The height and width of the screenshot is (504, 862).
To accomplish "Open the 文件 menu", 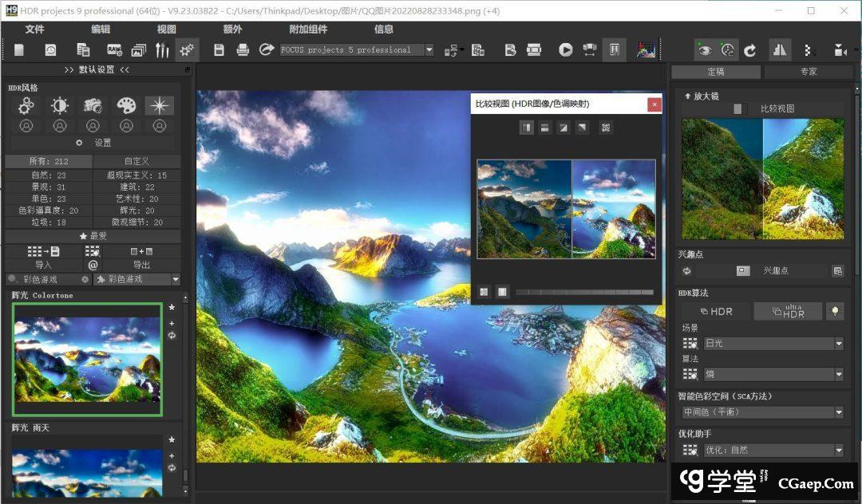I will (x=34, y=30).
